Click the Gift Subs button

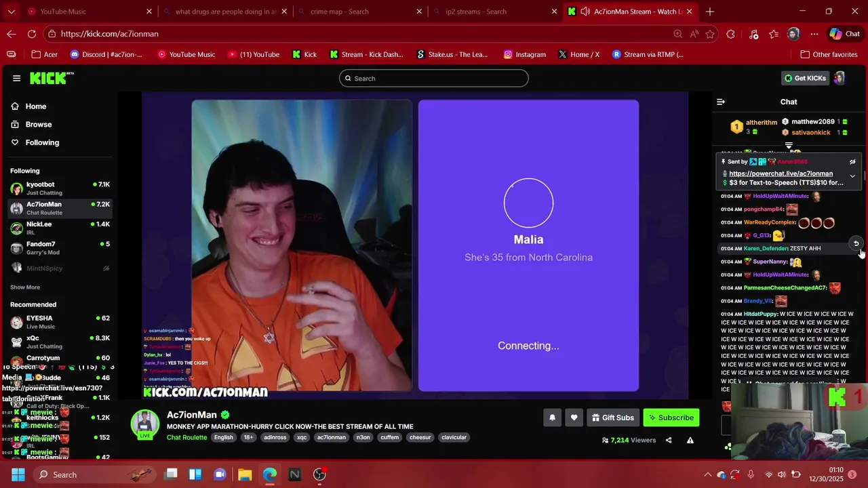(612, 418)
